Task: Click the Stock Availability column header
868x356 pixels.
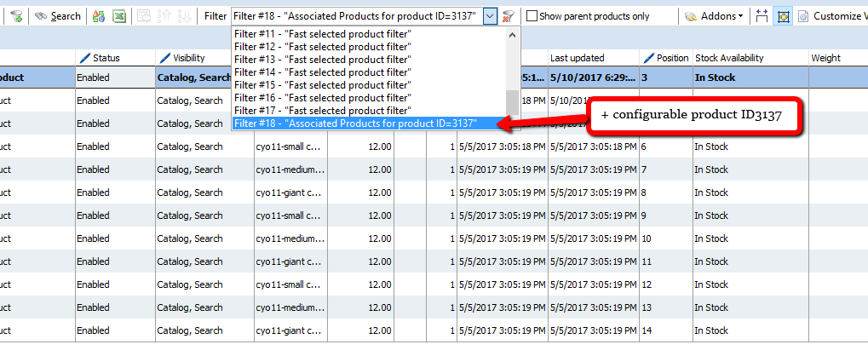Action: tap(729, 58)
